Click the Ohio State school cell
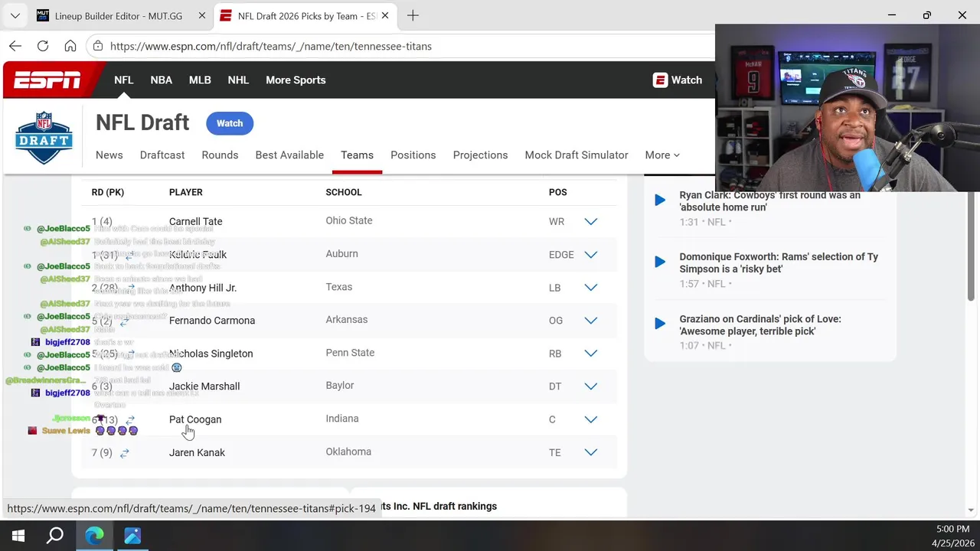This screenshot has width=980, height=551. (x=349, y=220)
